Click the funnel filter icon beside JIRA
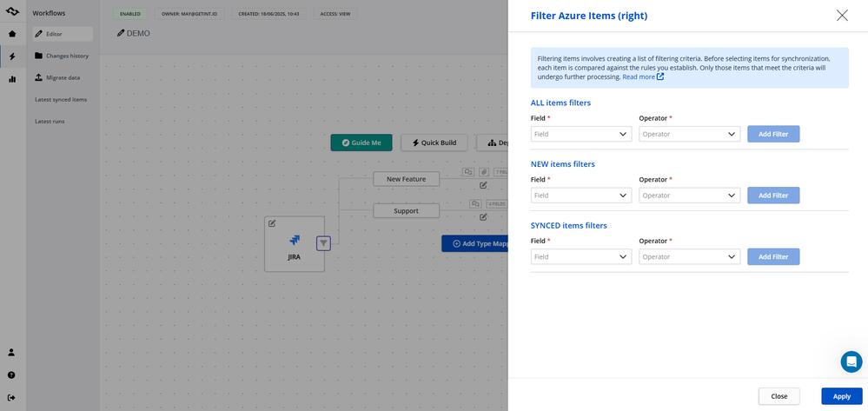The height and width of the screenshot is (411, 868). point(324,242)
